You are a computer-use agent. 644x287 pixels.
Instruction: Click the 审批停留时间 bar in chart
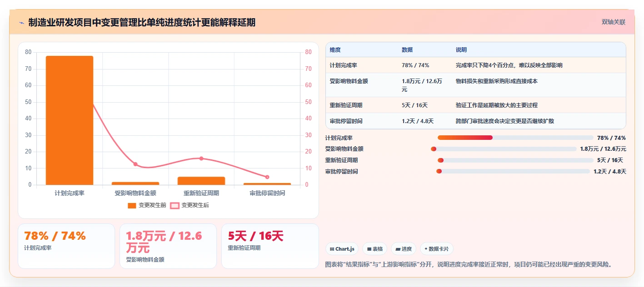click(267, 184)
